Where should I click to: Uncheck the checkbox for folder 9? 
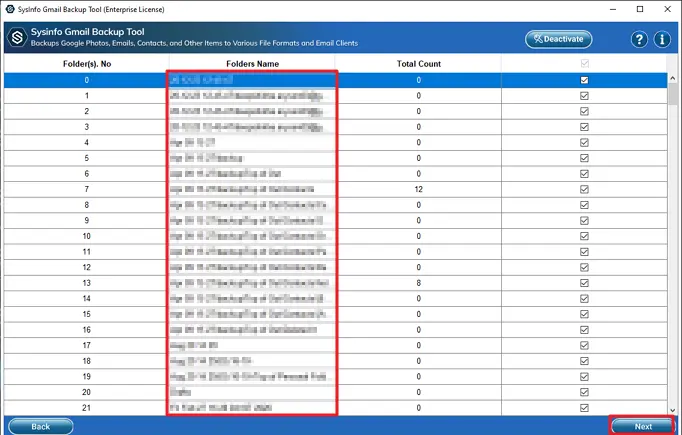tap(585, 221)
